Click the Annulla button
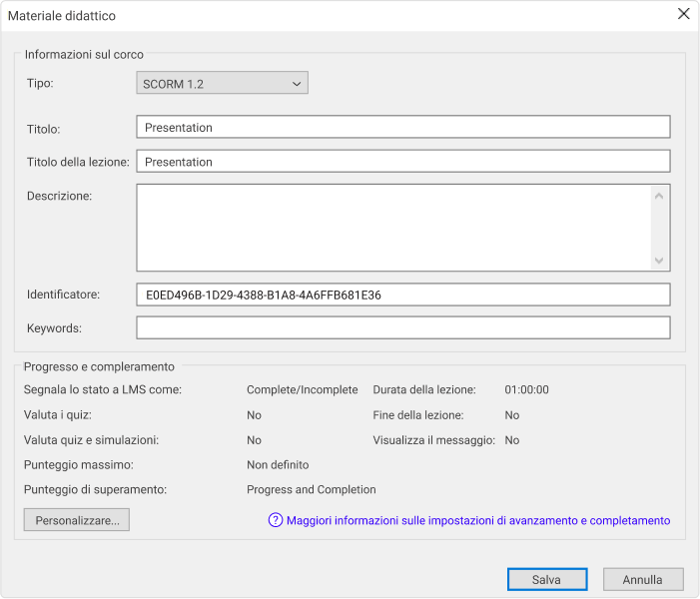700x599 pixels. pos(643,579)
